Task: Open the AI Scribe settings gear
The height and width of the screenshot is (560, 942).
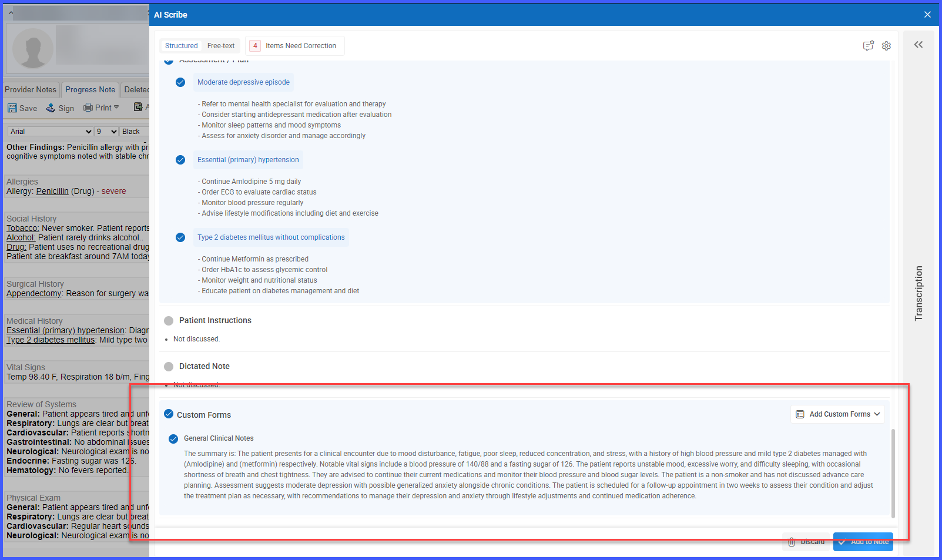Action: (x=886, y=46)
